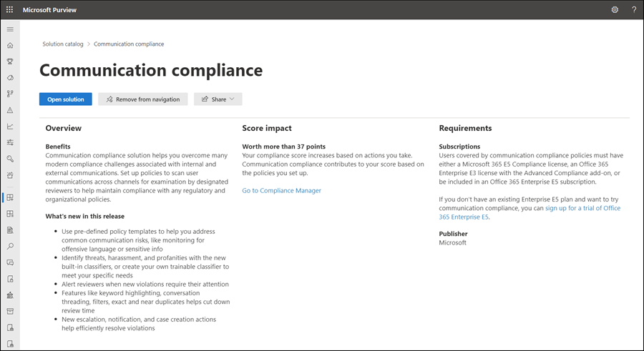644x351 pixels.
Task: Click the Requirements heading
Action: [x=465, y=128]
